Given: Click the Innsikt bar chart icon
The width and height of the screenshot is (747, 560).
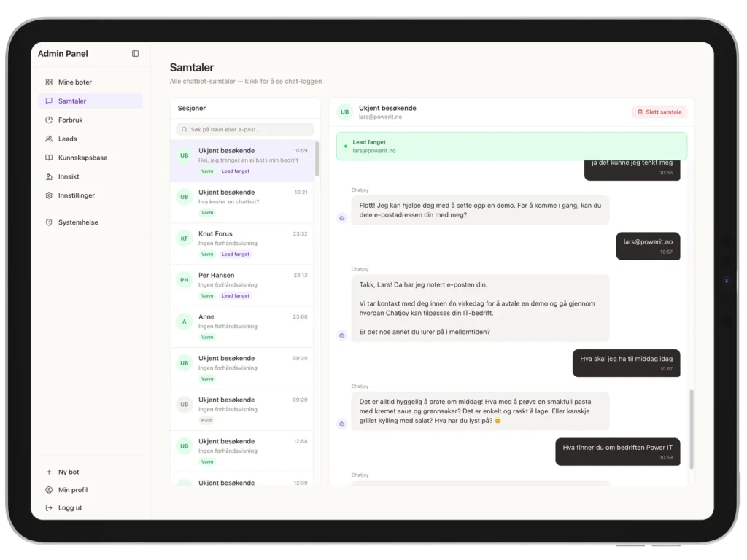Looking at the screenshot, I should pos(49,176).
